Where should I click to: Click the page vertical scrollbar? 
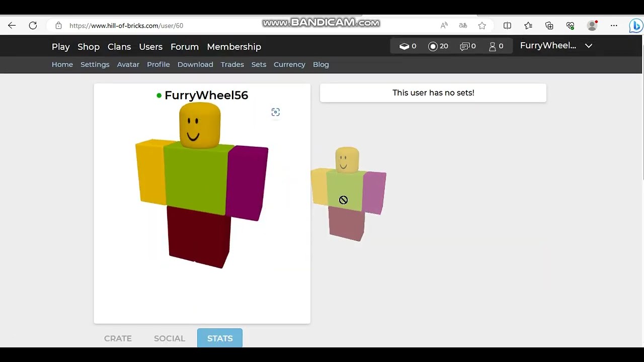[x=643, y=113]
